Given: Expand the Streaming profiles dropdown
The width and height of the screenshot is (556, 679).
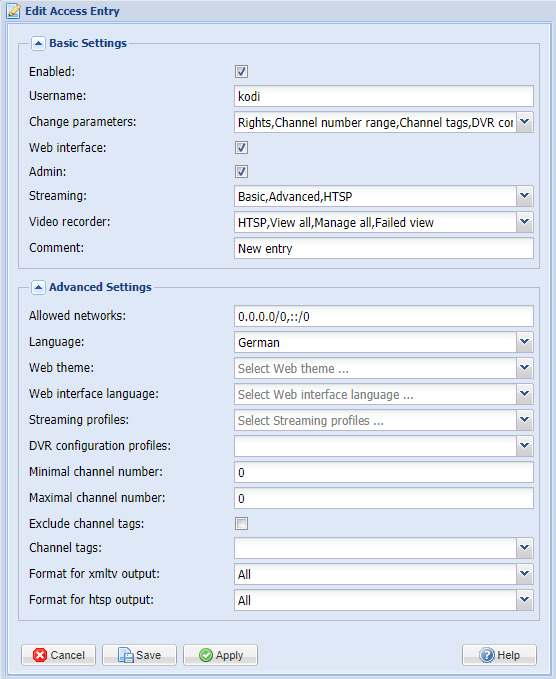Looking at the screenshot, I should 524,420.
